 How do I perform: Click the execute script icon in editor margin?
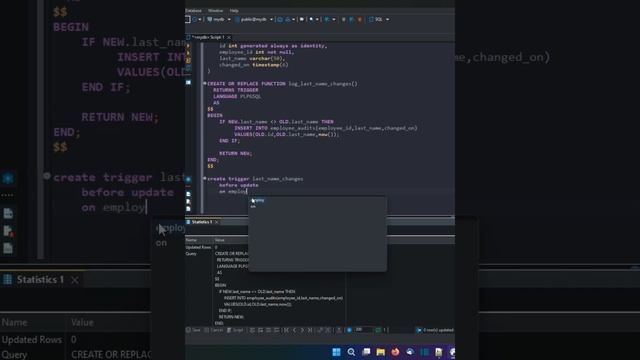coord(188,60)
